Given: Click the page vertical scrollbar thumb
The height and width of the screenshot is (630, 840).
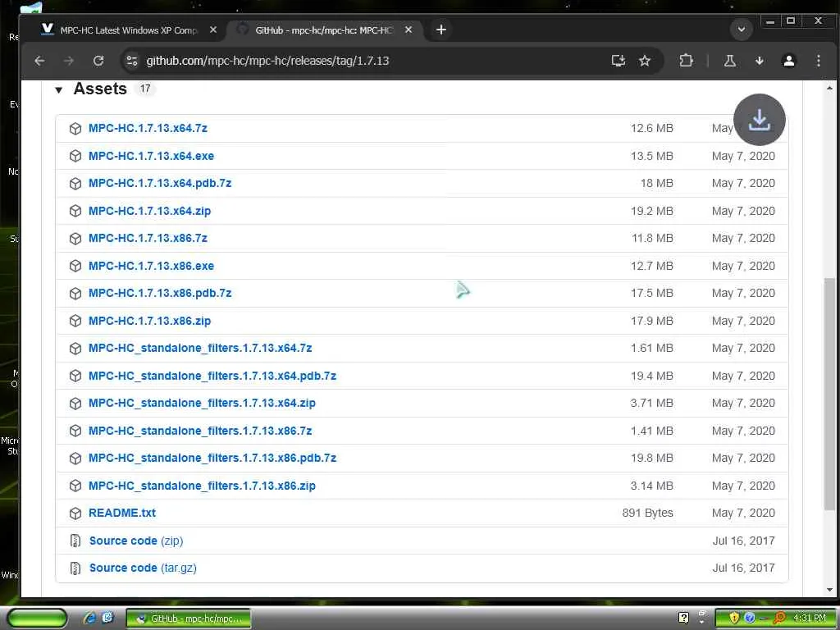Looking at the screenshot, I should [x=829, y=394].
